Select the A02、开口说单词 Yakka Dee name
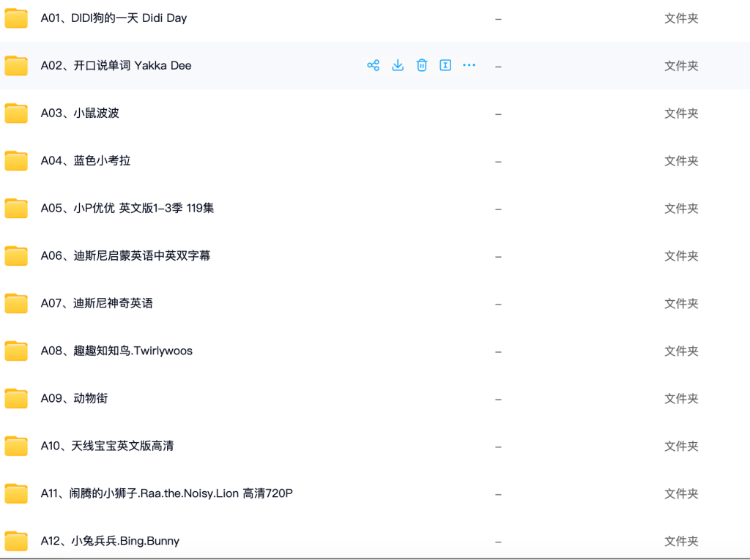 point(116,66)
